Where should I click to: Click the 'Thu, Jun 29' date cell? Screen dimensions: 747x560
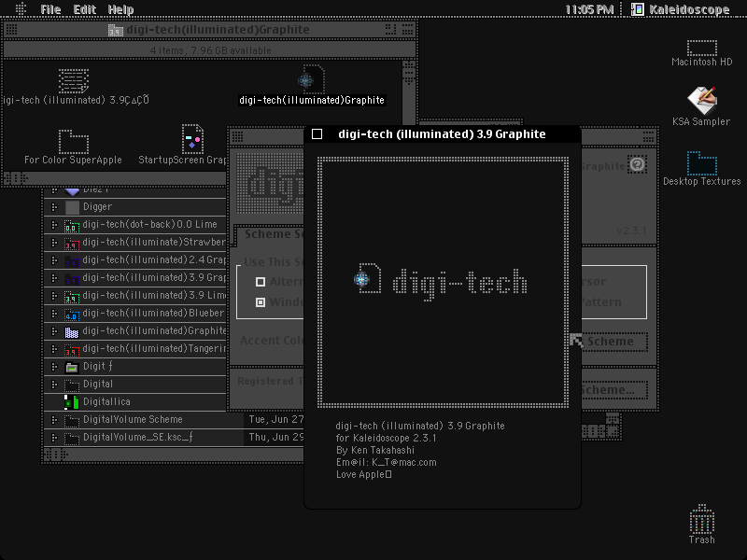click(275, 437)
